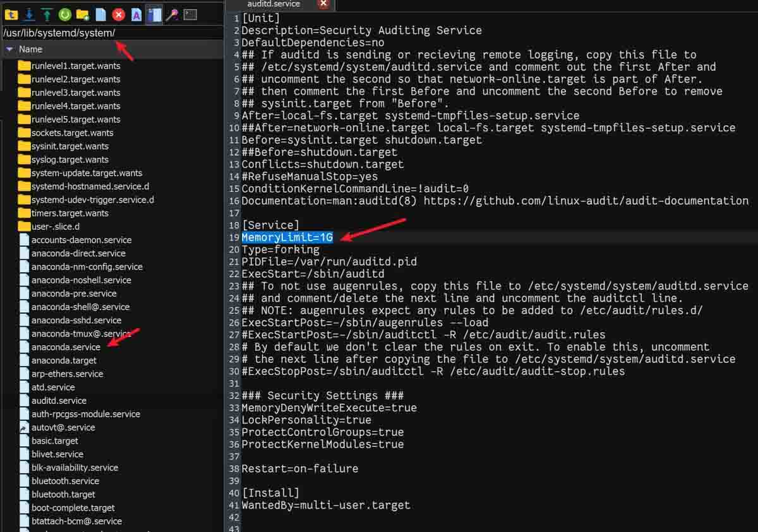The width and height of the screenshot is (758, 532).
Task: Select the anaconda-noshell.service file
Action: coord(76,280)
